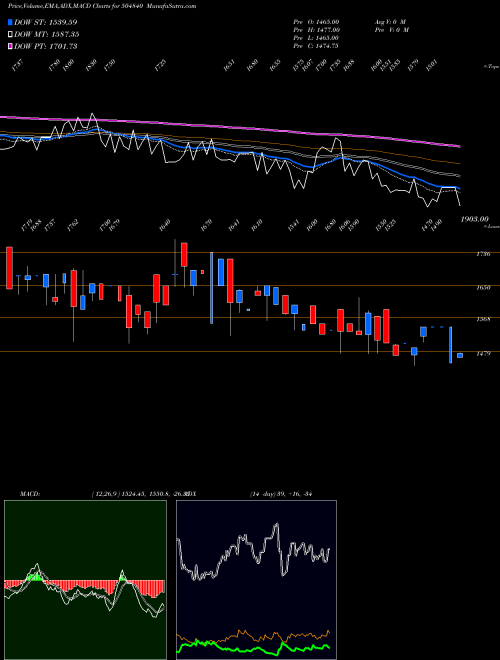
Task: Click the 1736 price axis label
Action: point(483,254)
